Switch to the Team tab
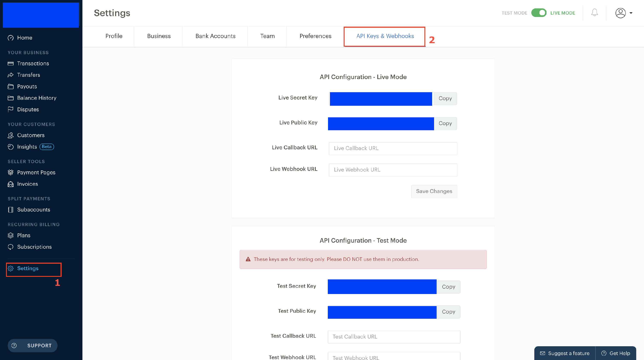The width and height of the screenshot is (644, 360). [x=267, y=36]
